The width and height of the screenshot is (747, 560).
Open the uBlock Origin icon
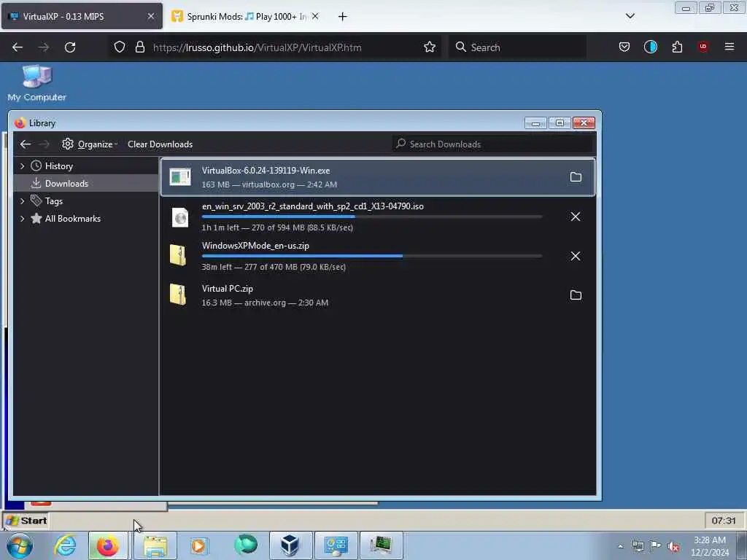coord(703,47)
